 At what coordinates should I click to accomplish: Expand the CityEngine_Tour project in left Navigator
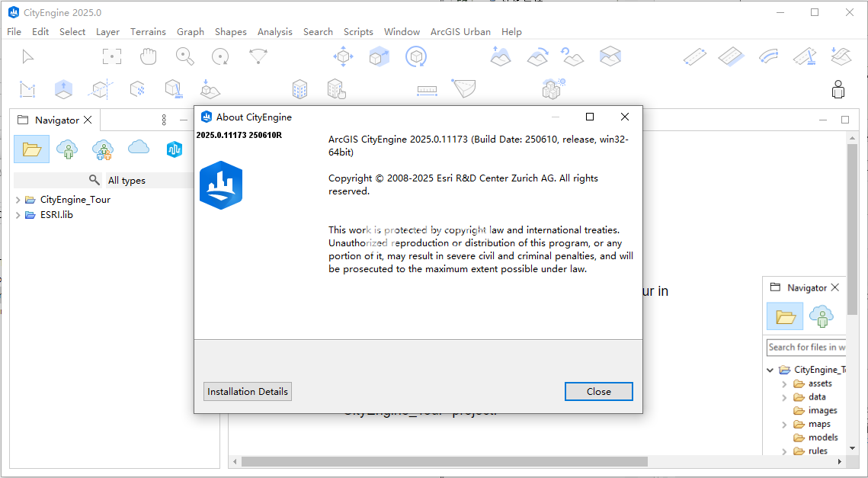pos(18,200)
